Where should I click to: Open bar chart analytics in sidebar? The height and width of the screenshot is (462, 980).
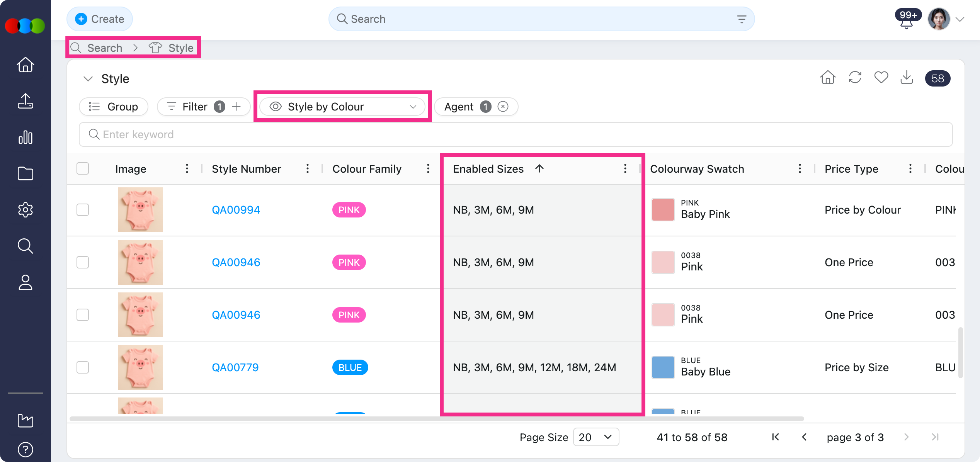26,138
